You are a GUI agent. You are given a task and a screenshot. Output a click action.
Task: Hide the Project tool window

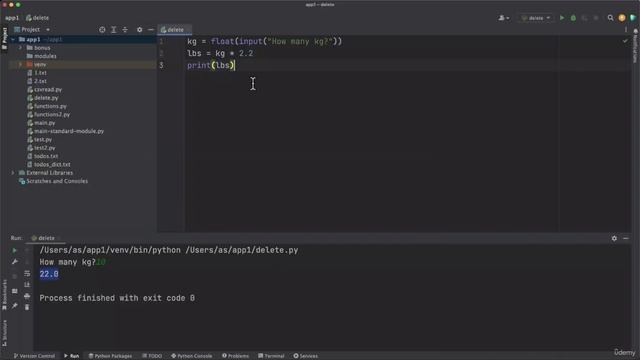pyautogui.click(x=151, y=30)
